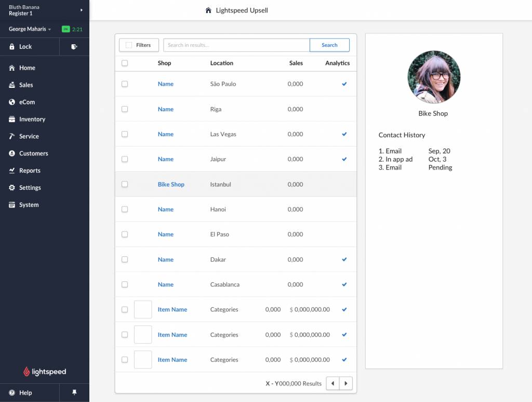Click the Bike Shop profile photo
Viewport: 532px width, 402px height.
(x=433, y=77)
